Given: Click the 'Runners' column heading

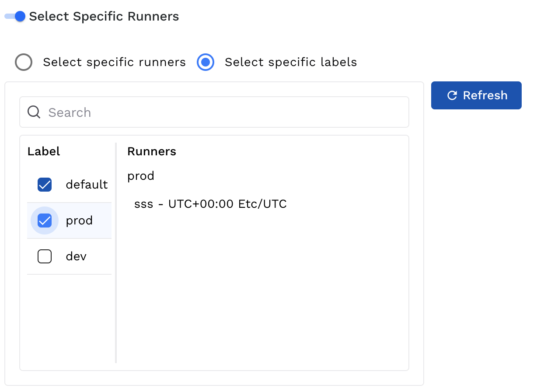Looking at the screenshot, I should coord(152,151).
